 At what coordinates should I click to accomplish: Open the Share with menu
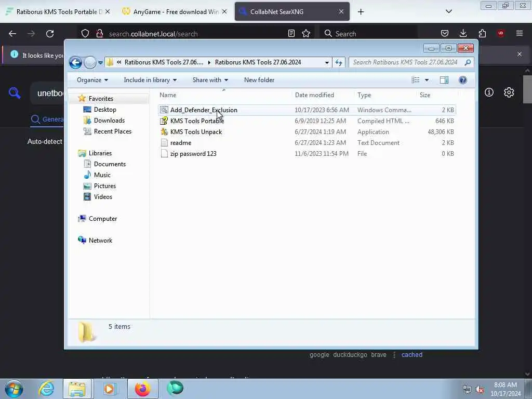click(210, 80)
